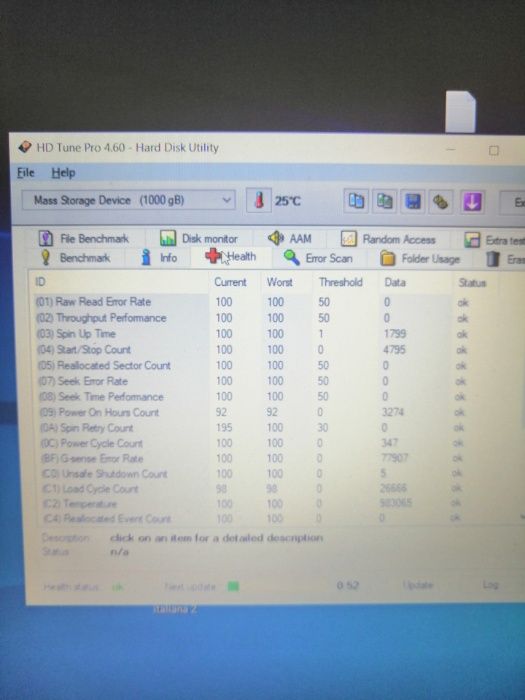Select the Health tab
Image resolution: width=525 pixels, height=700 pixels.
231,257
